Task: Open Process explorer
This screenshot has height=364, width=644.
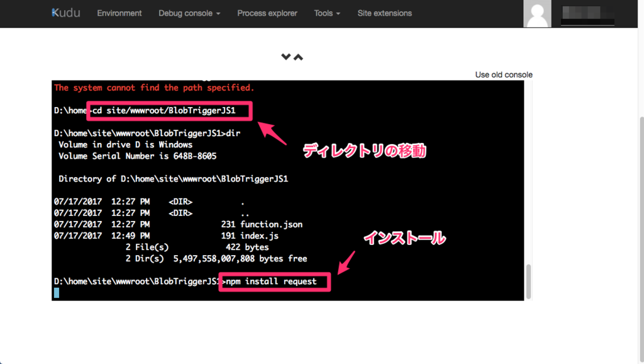Action: 267,13
